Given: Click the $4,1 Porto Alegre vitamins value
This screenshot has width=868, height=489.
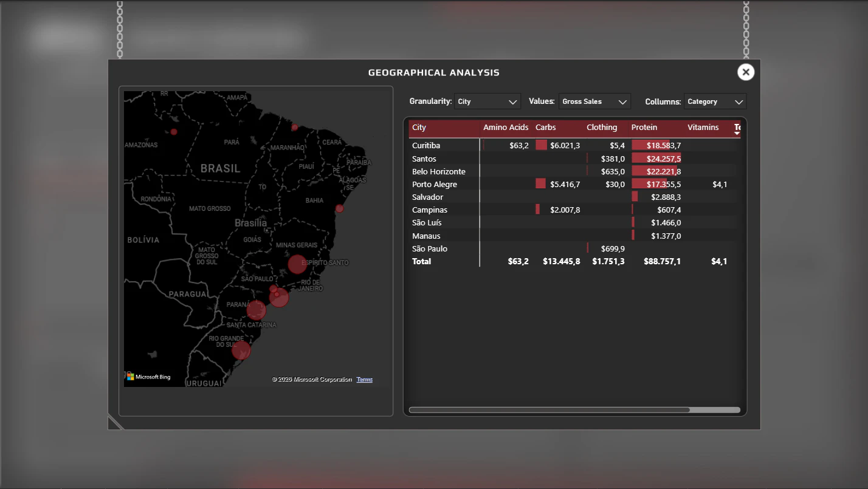Looking at the screenshot, I should point(720,184).
